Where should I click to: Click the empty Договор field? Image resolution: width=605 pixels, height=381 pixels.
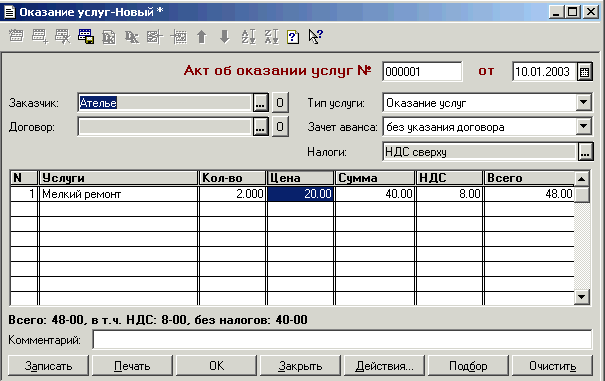point(165,127)
